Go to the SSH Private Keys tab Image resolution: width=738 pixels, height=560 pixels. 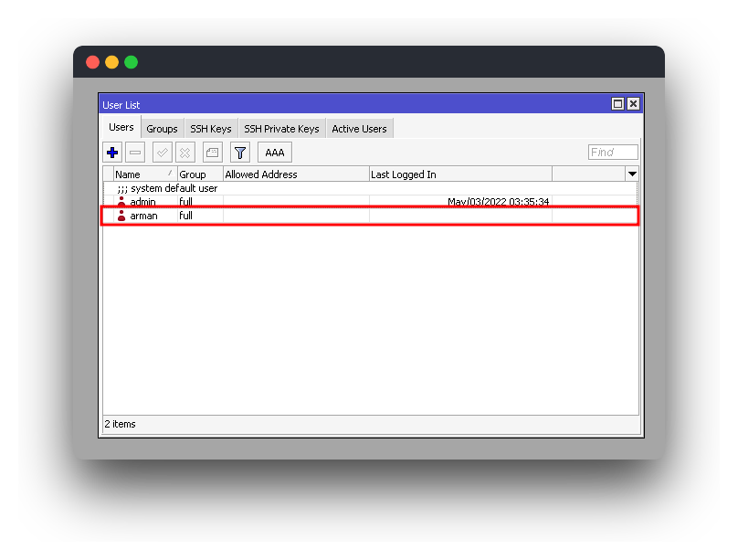coord(281,129)
